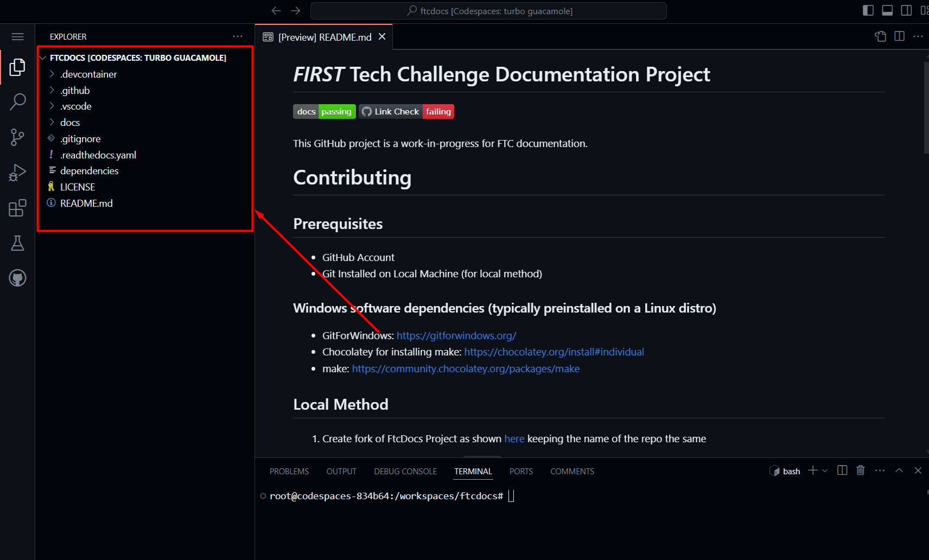Viewport: 929px width, 560px height.
Task: Expand the .devcontainer folder
Action: (88, 74)
